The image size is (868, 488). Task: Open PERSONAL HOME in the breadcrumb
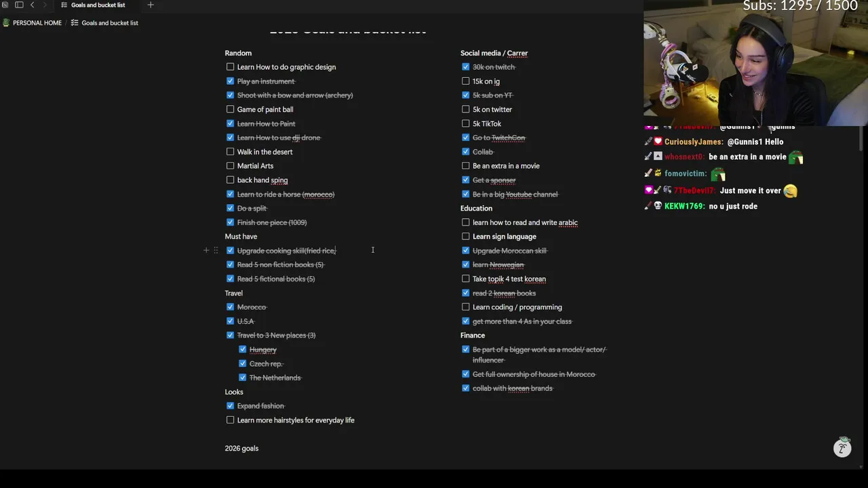37,23
